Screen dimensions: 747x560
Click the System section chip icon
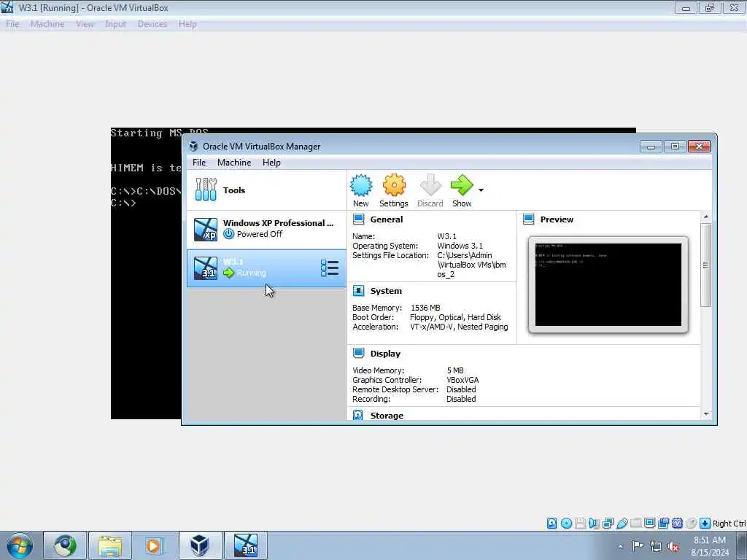pyautogui.click(x=359, y=290)
